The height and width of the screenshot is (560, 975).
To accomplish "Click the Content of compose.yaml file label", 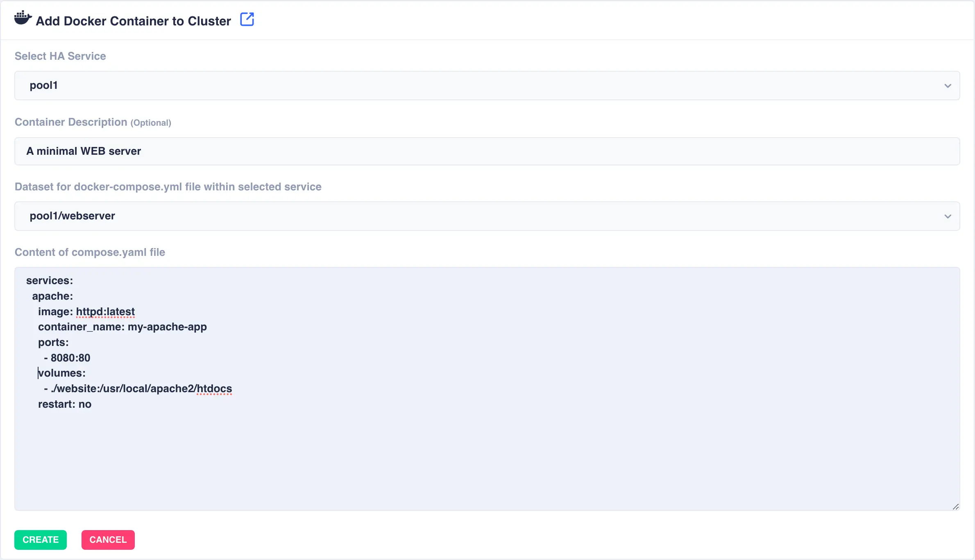I will pyautogui.click(x=90, y=252).
